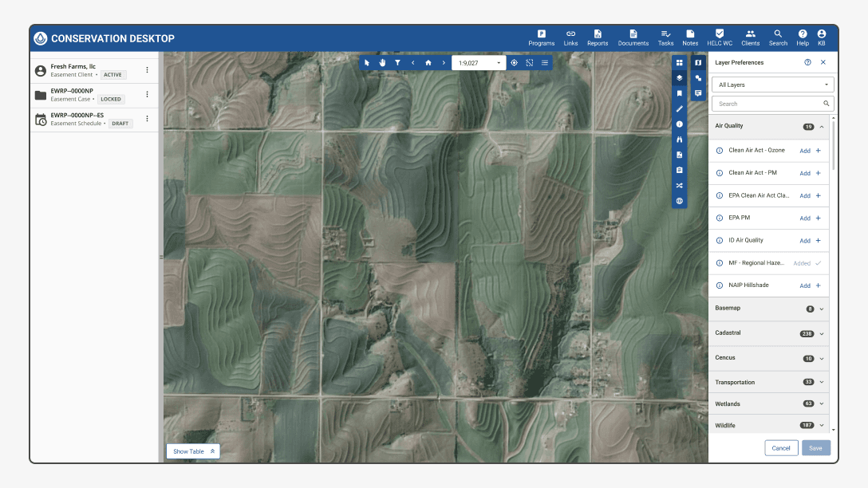This screenshot has height=488, width=868.
Task: Expand the Wetlands layer group
Action: 821,404
